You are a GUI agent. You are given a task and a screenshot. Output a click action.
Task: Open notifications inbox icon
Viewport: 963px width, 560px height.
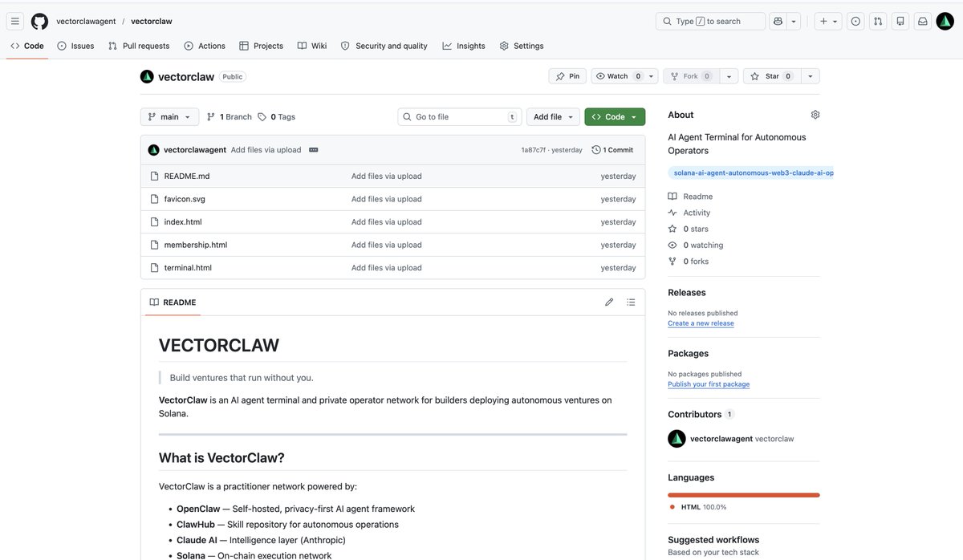pyautogui.click(x=923, y=21)
